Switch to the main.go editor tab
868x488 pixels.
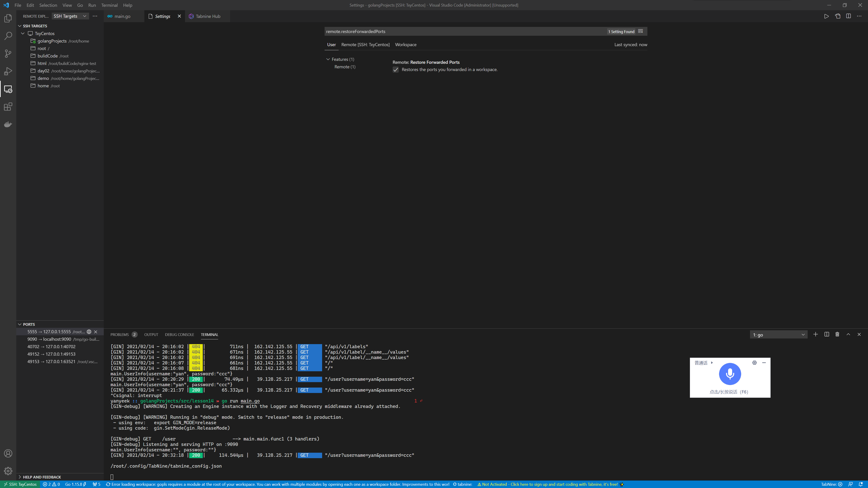click(122, 16)
